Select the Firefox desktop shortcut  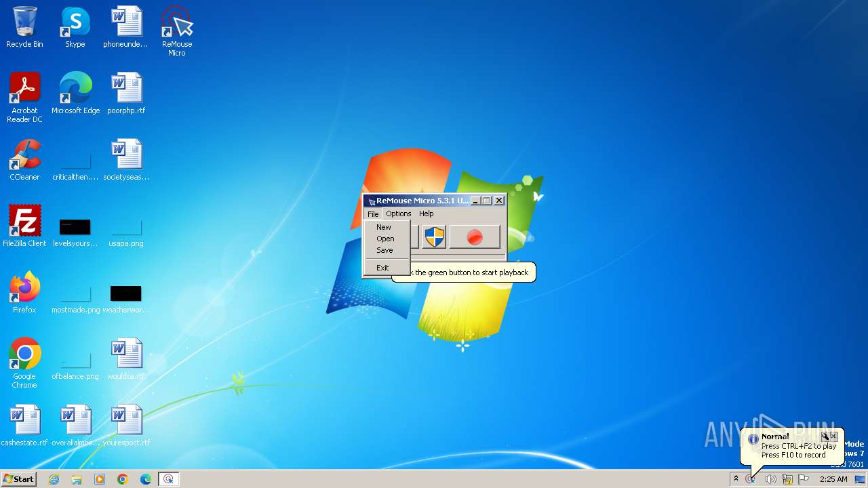coord(24,293)
